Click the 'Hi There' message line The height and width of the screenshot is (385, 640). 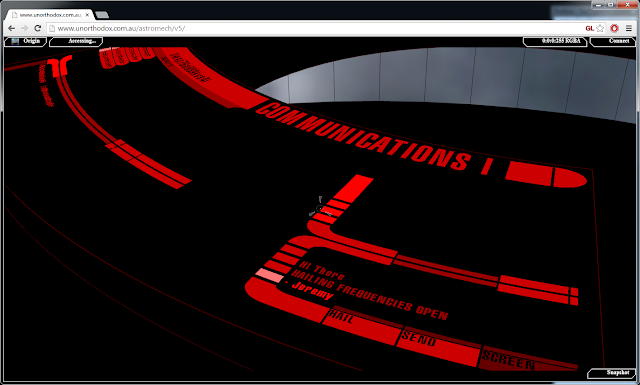click(322, 270)
